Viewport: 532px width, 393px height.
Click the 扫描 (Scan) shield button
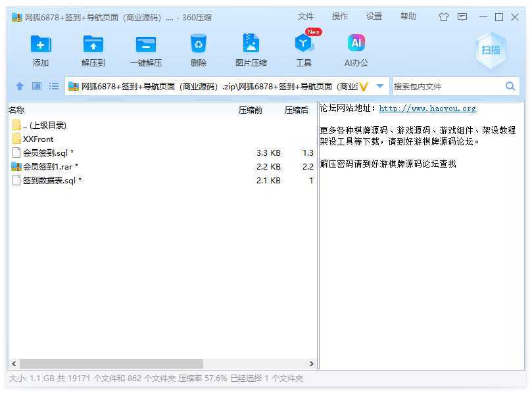pyautogui.click(x=491, y=50)
